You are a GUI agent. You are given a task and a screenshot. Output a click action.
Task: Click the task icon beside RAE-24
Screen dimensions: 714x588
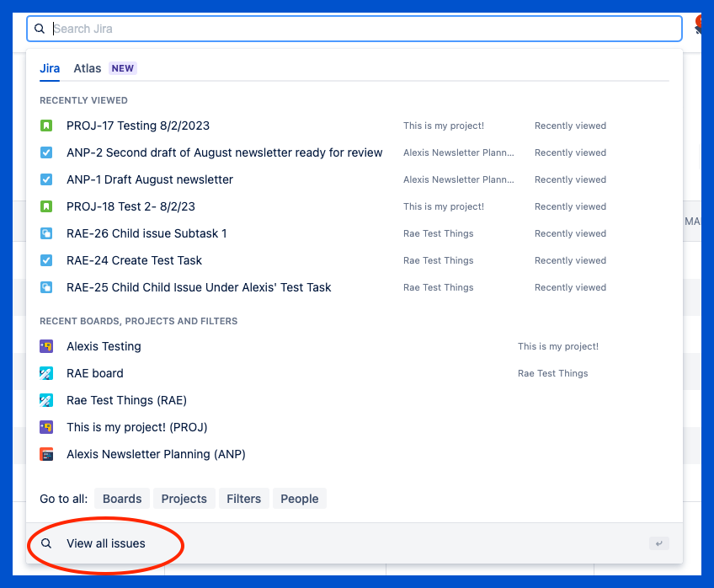coord(46,260)
